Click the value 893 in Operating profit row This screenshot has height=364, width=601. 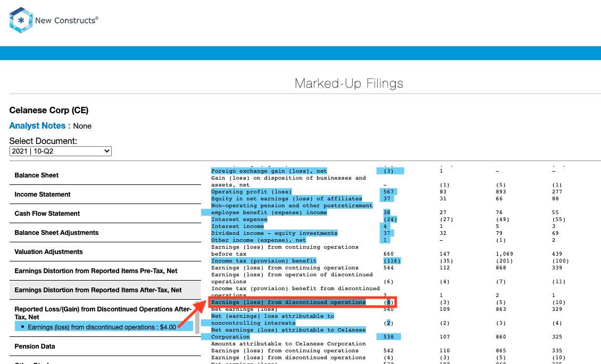point(501,192)
